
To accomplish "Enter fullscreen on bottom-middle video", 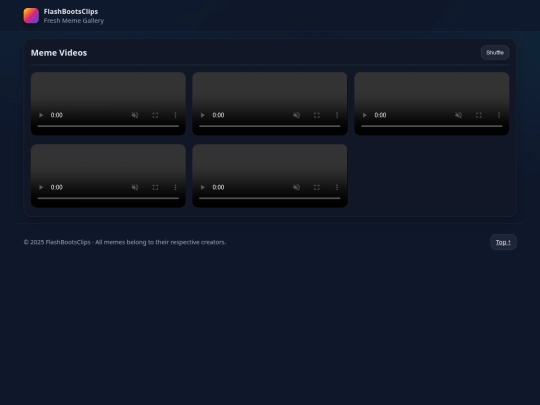I will point(317,187).
